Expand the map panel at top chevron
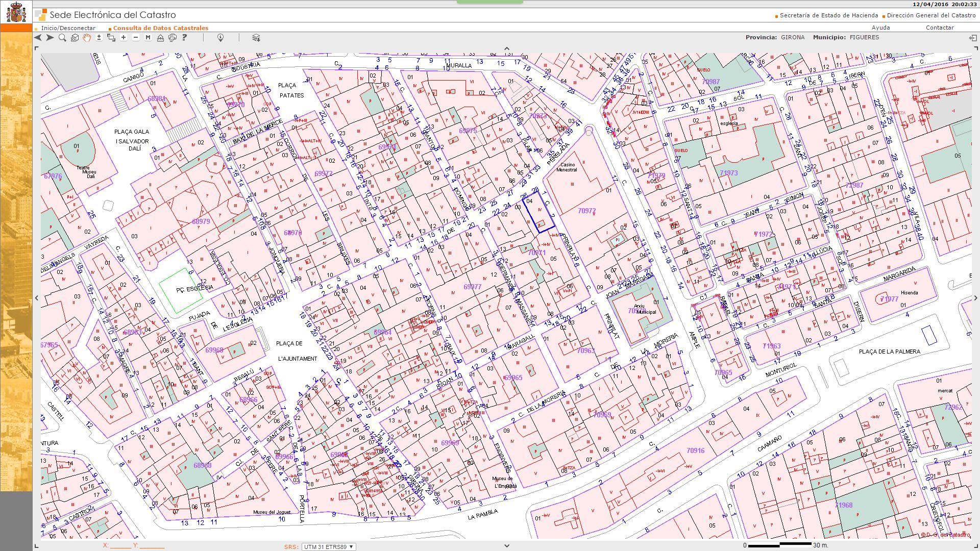Screen dimensions: 980x551 (x=507, y=49)
